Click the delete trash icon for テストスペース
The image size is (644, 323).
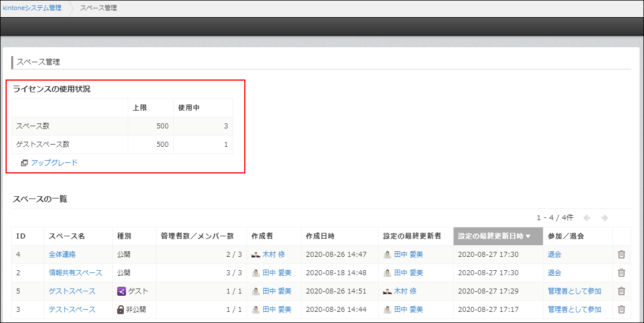pos(622,309)
